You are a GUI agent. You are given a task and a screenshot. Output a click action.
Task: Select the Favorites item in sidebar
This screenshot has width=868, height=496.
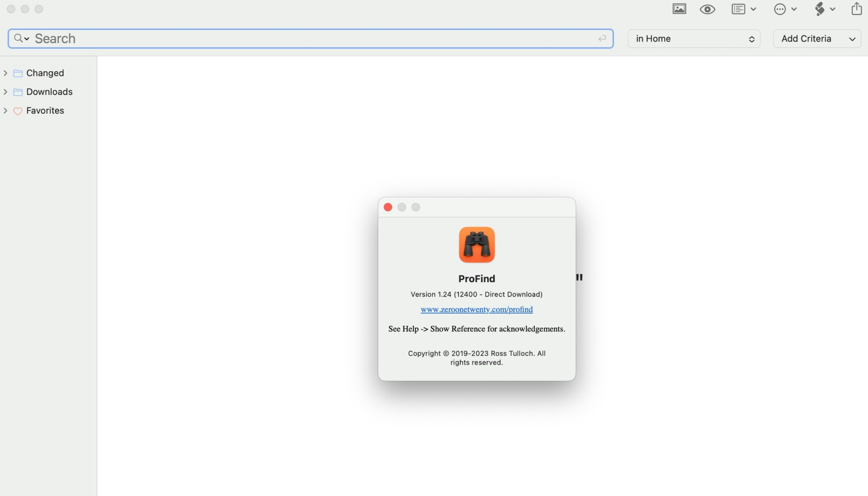[x=45, y=110]
